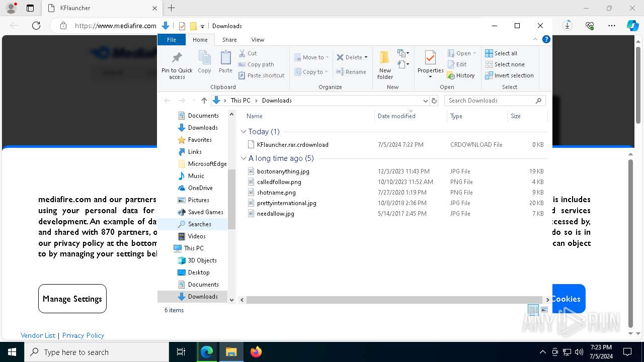Open the Delete dropdown arrow

(366, 57)
